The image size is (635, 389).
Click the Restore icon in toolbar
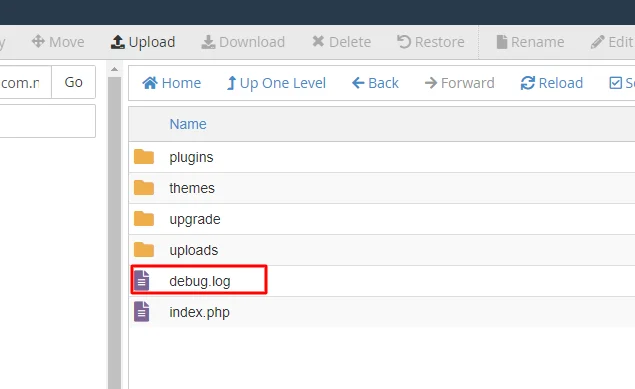(404, 42)
